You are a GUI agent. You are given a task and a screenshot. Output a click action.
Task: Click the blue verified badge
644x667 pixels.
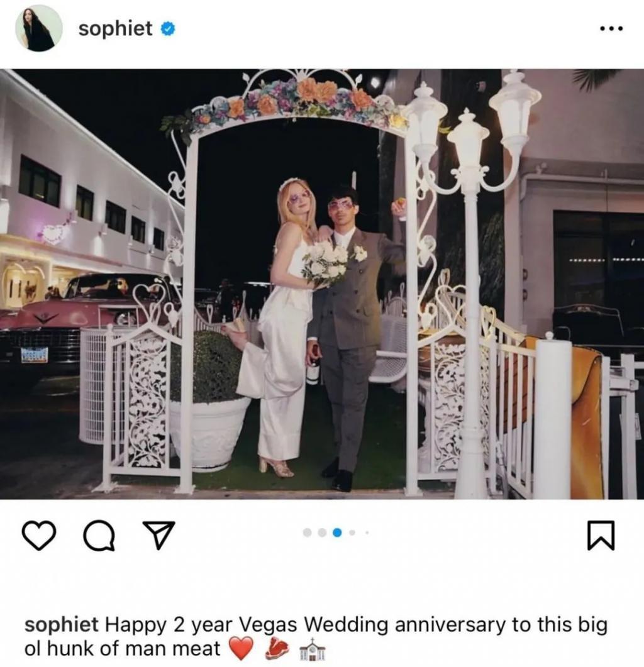168,29
